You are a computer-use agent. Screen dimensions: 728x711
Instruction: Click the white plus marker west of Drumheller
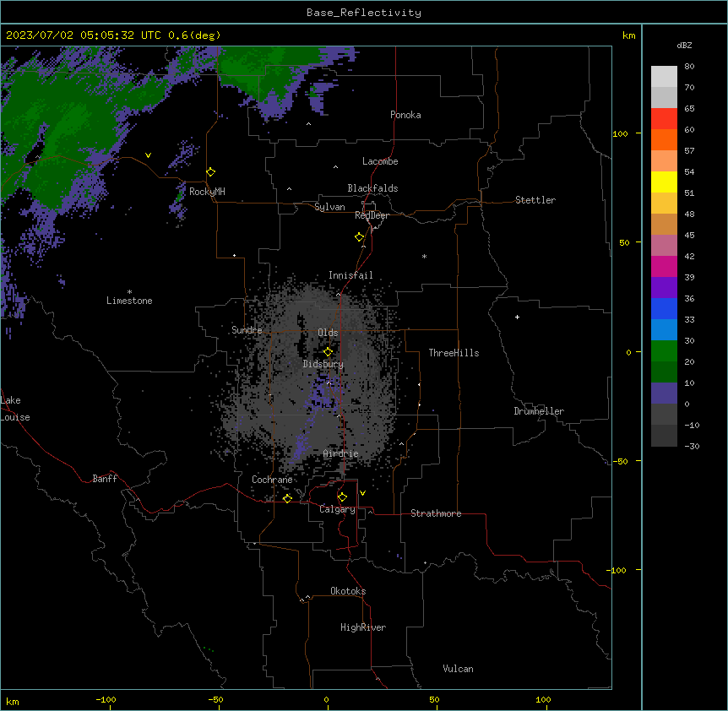click(517, 317)
